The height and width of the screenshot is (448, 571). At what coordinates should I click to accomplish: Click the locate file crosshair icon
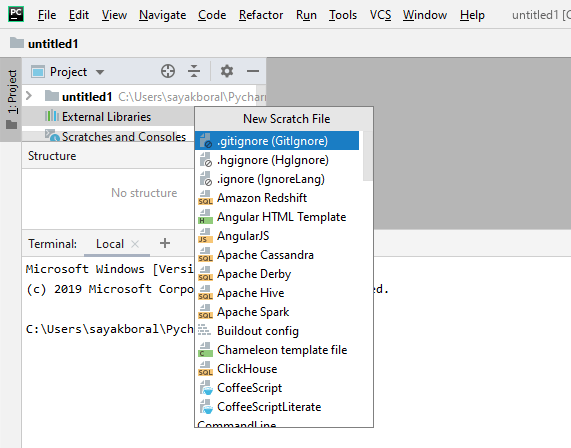click(168, 71)
